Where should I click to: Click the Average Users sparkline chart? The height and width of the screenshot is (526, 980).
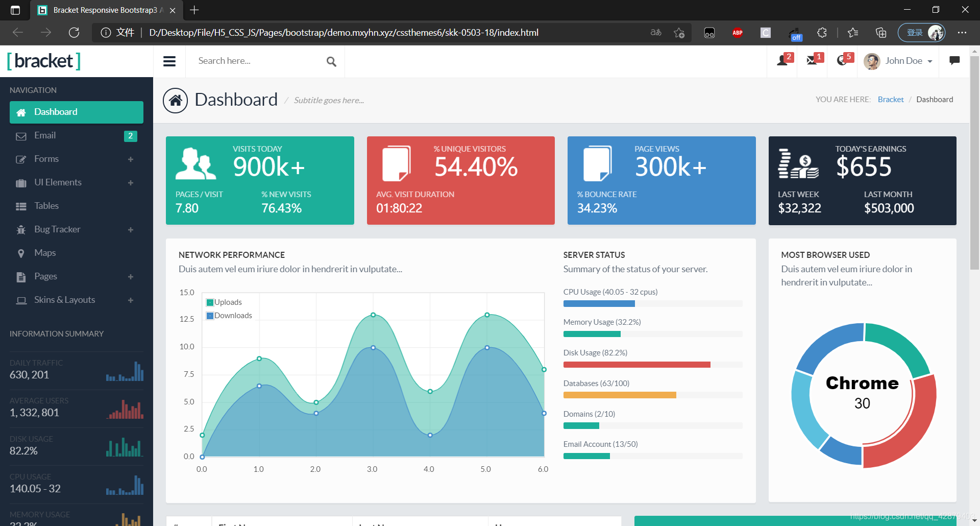(x=125, y=409)
